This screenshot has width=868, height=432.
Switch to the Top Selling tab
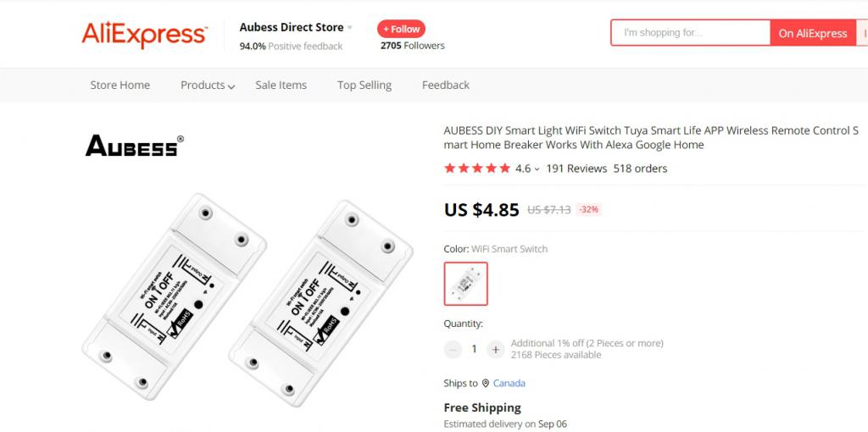click(x=364, y=85)
